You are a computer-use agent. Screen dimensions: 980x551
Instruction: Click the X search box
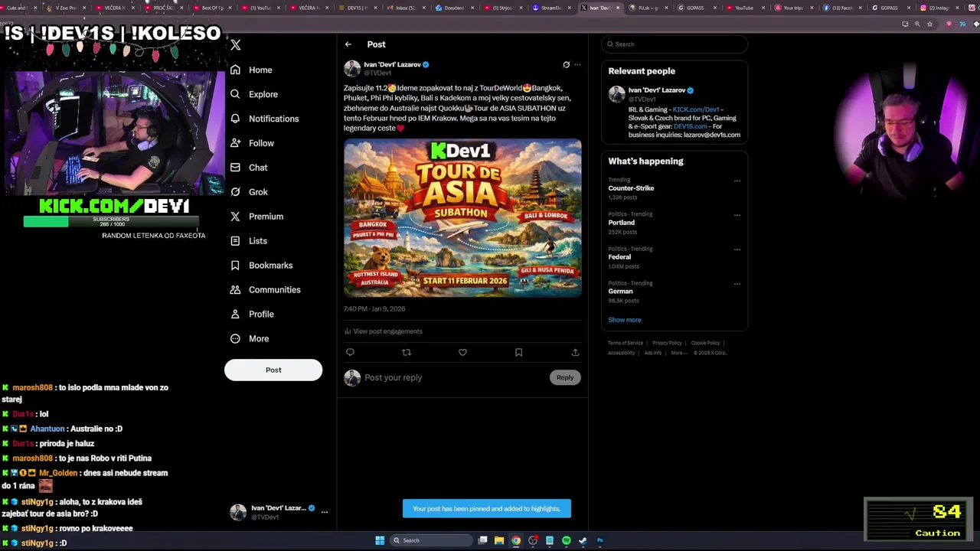tap(675, 44)
